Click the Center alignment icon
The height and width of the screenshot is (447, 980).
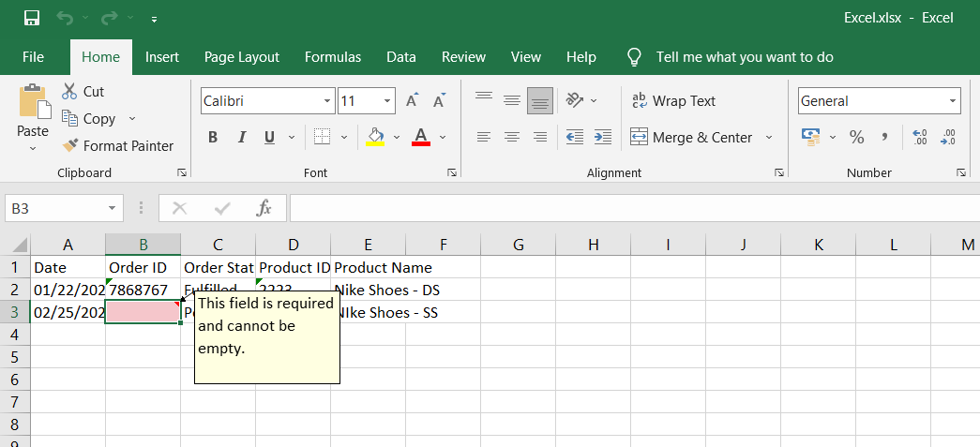coord(512,137)
